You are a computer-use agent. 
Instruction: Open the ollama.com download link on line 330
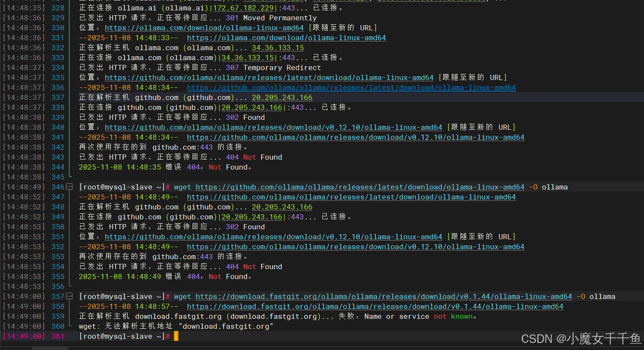click(x=204, y=28)
